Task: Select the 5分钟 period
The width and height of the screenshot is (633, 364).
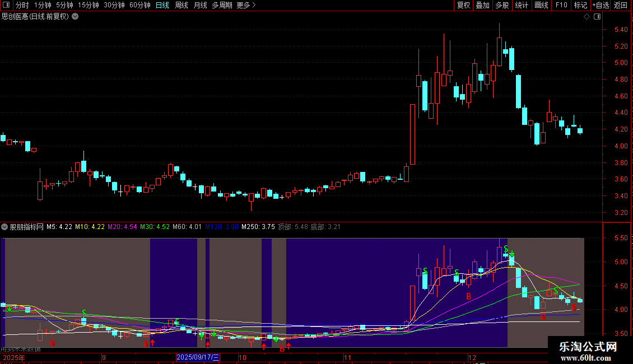Action: point(64,5)
